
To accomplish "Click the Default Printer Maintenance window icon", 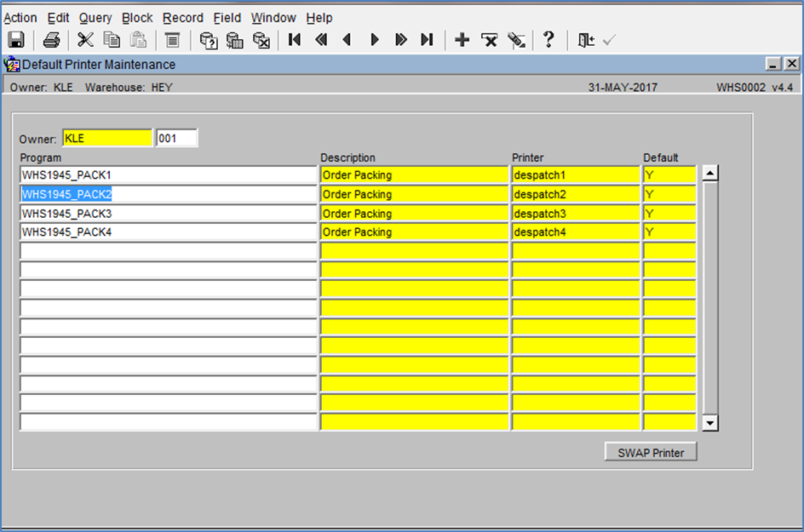I will pos(12,65).
